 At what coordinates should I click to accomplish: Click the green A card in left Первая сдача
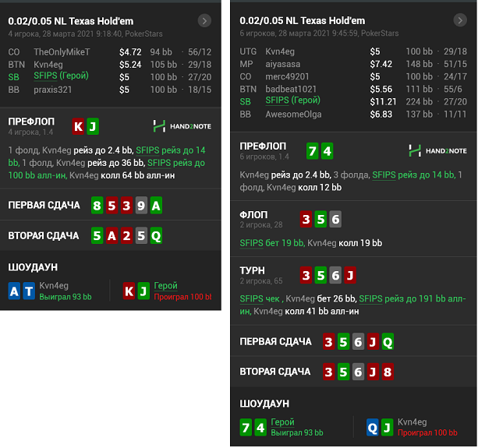tap(156, 205)
